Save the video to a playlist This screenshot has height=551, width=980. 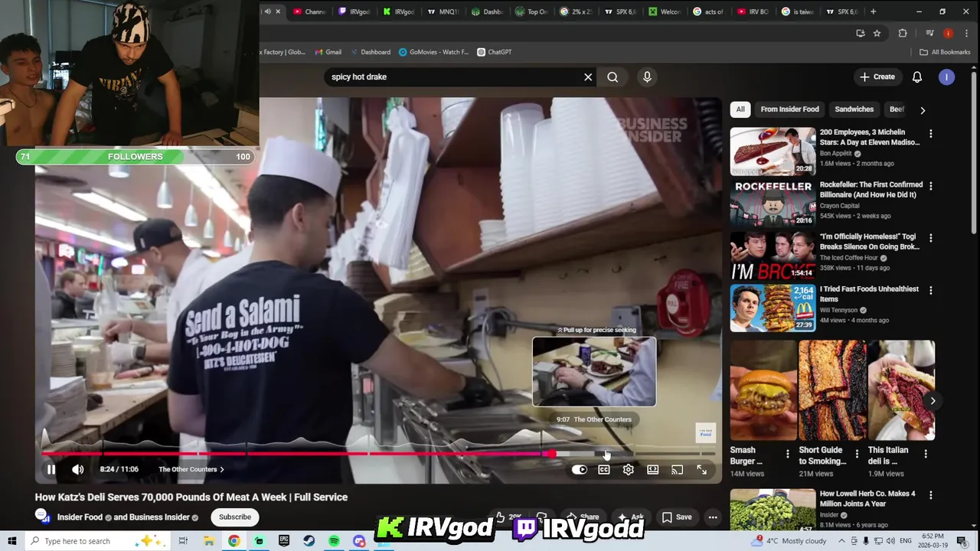pos(677,517)
